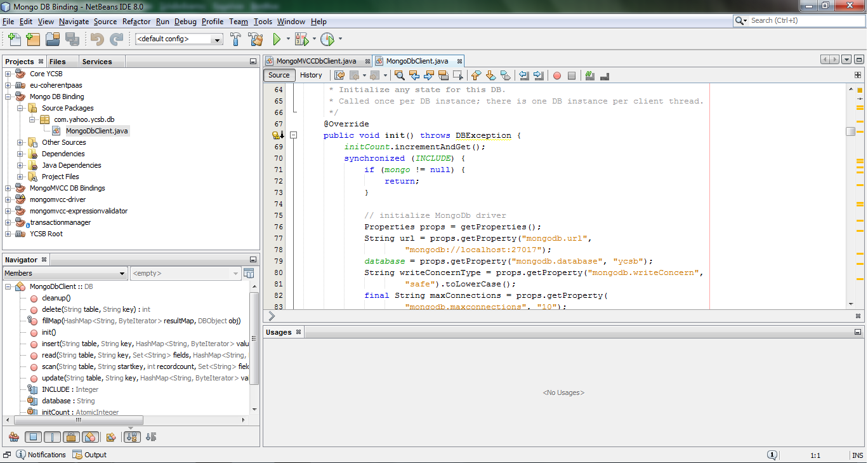Expand the Other Sources folder
Viewport: 868px width, 463px height.
click(x=20, y=142)
